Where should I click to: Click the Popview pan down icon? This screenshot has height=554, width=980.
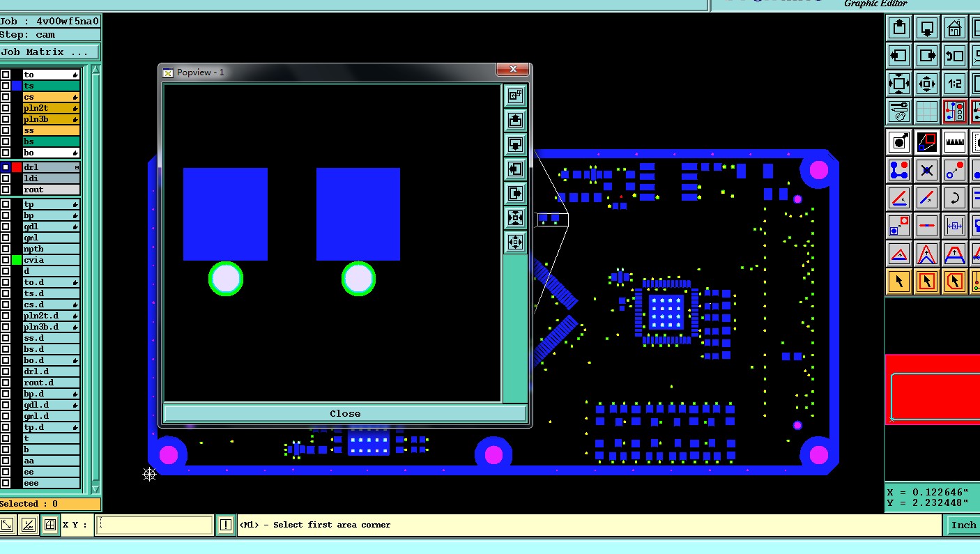pyautogui.click(x=515, y=144)
